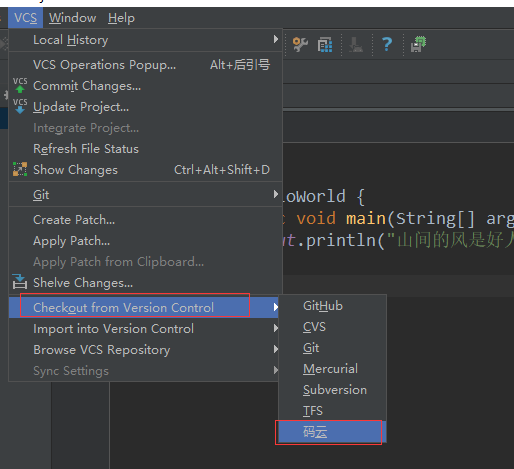Click the main method name in editor

click(366, 219)
